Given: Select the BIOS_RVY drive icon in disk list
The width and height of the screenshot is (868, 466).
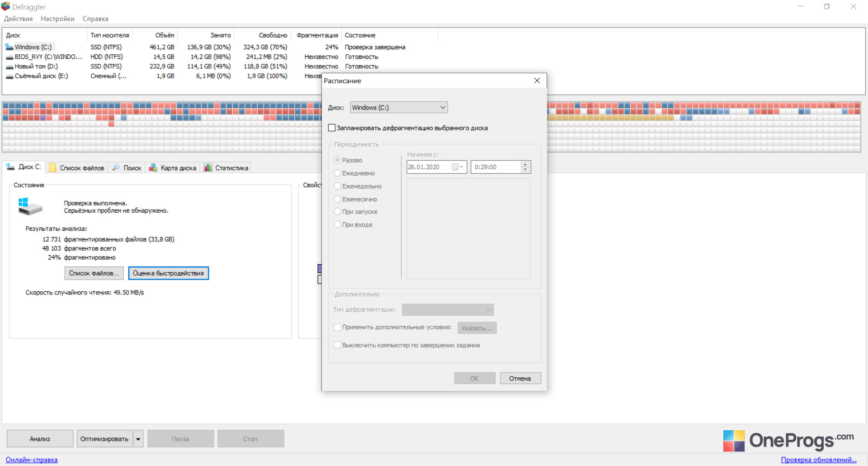Looking at the screenshot, I should pos(9,57).
